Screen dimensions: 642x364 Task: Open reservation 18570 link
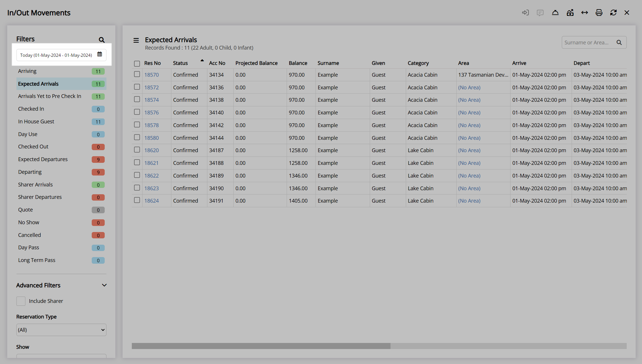tap(151, 75)
